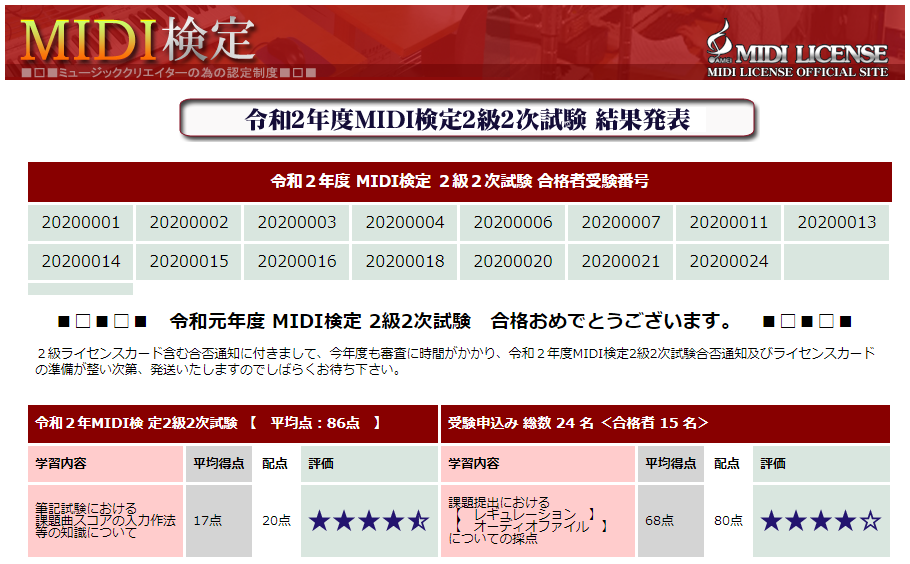
Task: Click the right table 配点 column header
Action: [x=728, y=464]
